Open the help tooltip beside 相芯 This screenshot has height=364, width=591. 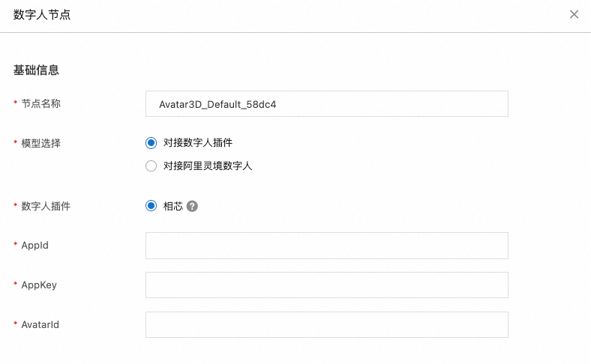(192, 206)
